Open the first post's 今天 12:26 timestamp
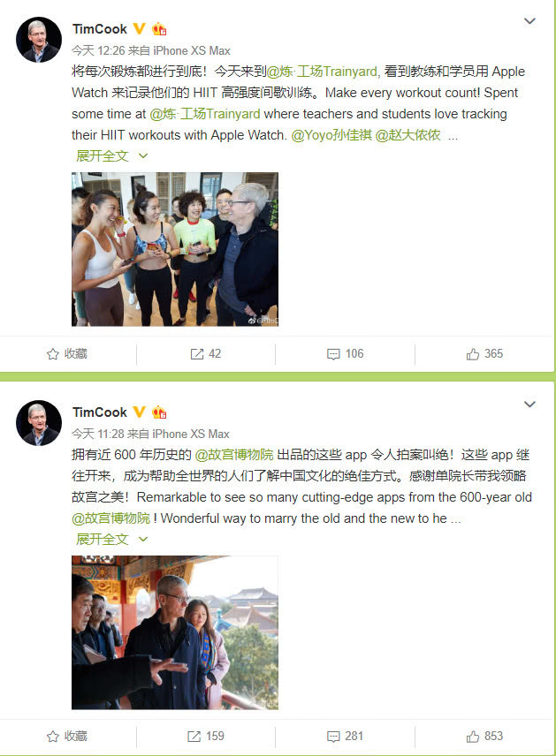556x756 pixels. point(98,50)
